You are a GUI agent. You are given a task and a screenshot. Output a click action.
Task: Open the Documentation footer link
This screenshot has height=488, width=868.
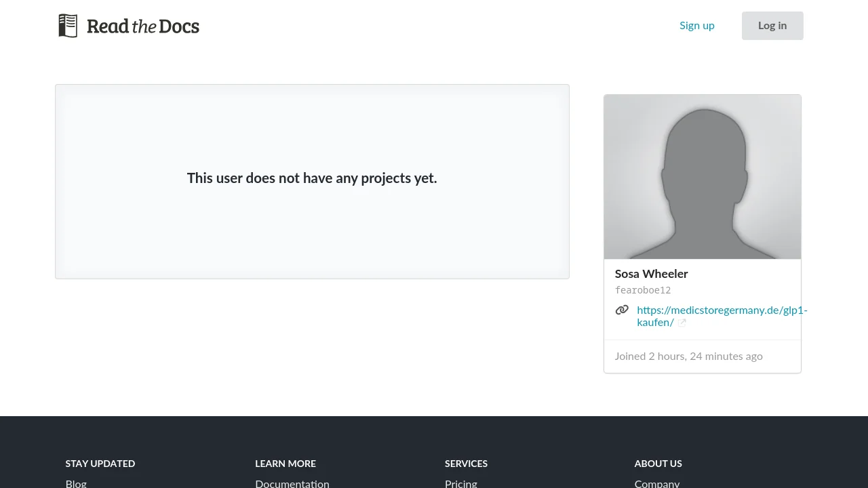[292, 483]
